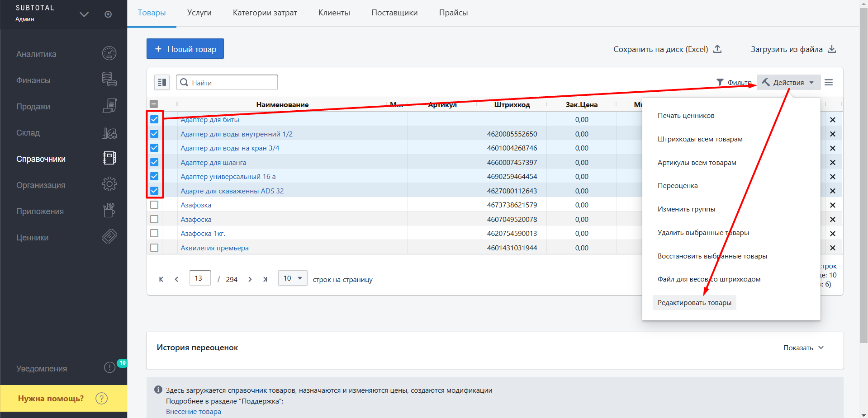Switch to the Прайсы tab
The height and width of the screenshot is (418, 868).
453,13
